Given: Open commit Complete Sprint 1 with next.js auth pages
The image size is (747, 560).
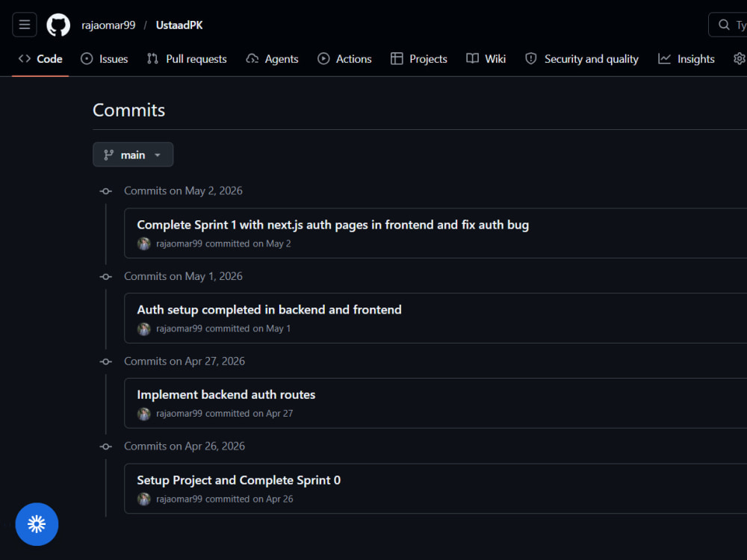Looking at the screenshot, I should click(332, 225).
